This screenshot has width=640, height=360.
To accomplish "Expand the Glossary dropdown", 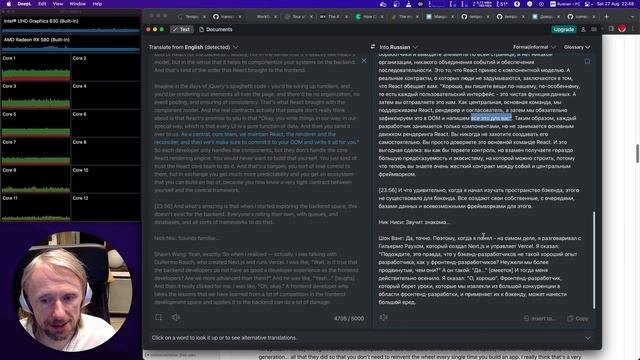I will pyautogui.click(x=577, y=47).
